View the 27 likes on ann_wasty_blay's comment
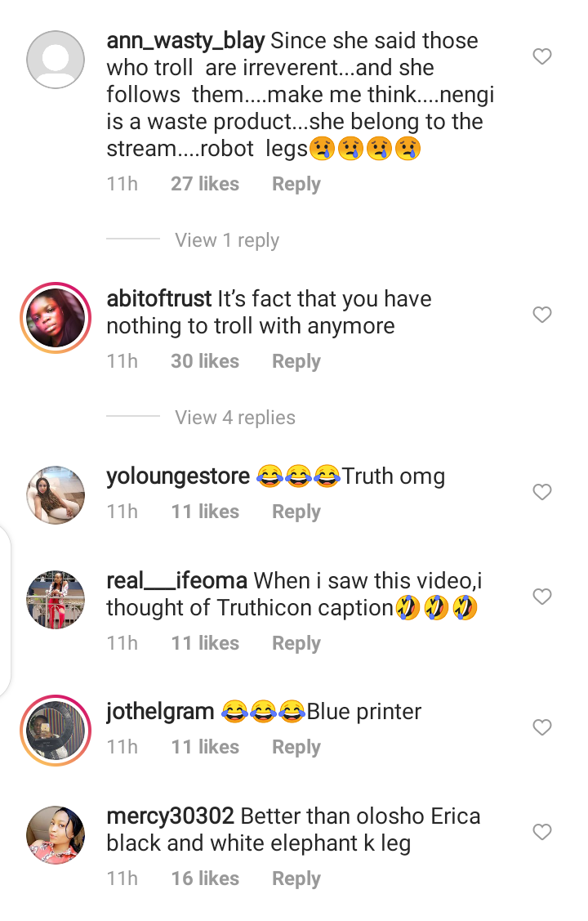588x921 pixels. click(205, 185)
